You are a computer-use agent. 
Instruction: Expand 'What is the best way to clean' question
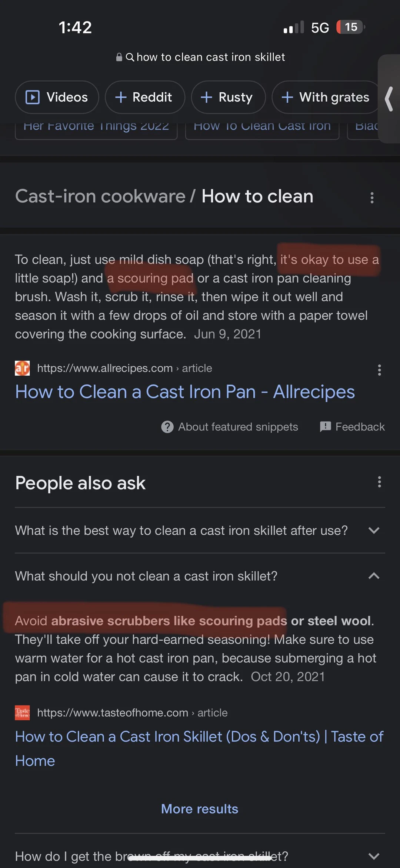[x=374, y=530]
